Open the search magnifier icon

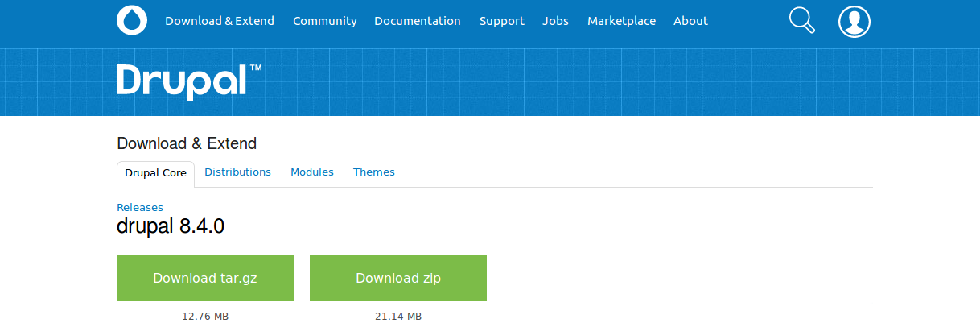(802, 21)
